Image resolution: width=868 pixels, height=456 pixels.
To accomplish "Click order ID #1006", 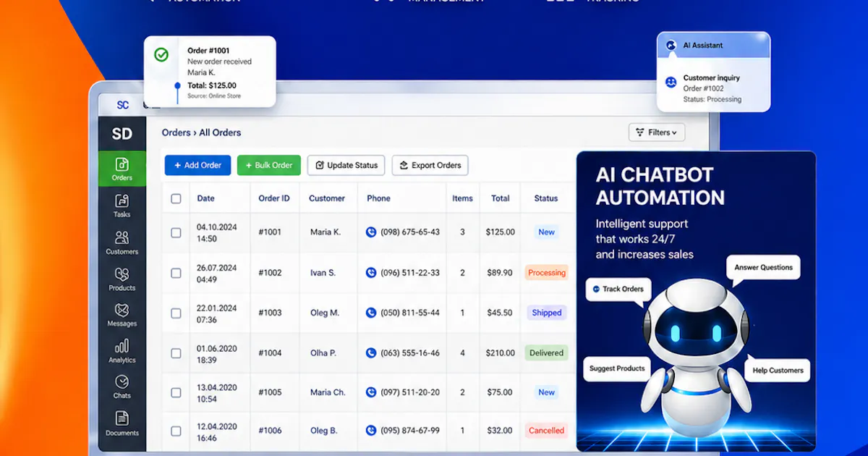I will (x=270, y=431).
